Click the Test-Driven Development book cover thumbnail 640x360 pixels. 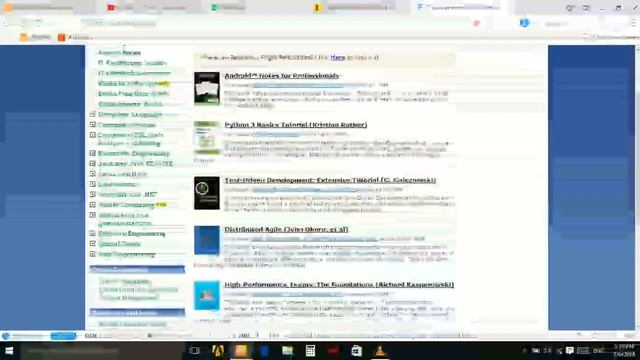(207, 193)
